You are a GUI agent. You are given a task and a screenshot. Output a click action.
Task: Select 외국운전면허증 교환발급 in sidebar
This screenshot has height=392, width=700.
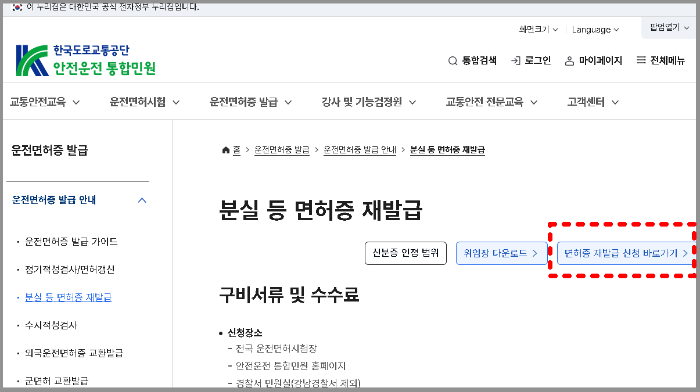pyautogui.click(x=74, y=353)
